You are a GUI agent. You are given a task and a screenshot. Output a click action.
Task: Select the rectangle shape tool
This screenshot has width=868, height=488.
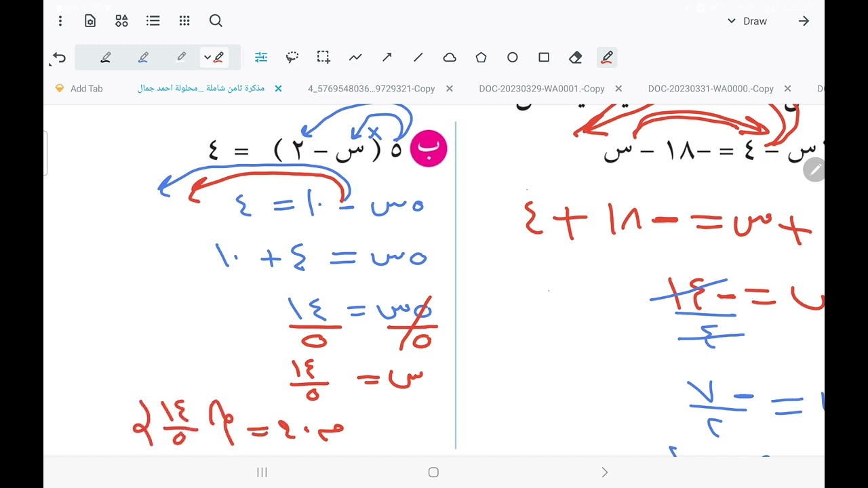tap(544, 58)
